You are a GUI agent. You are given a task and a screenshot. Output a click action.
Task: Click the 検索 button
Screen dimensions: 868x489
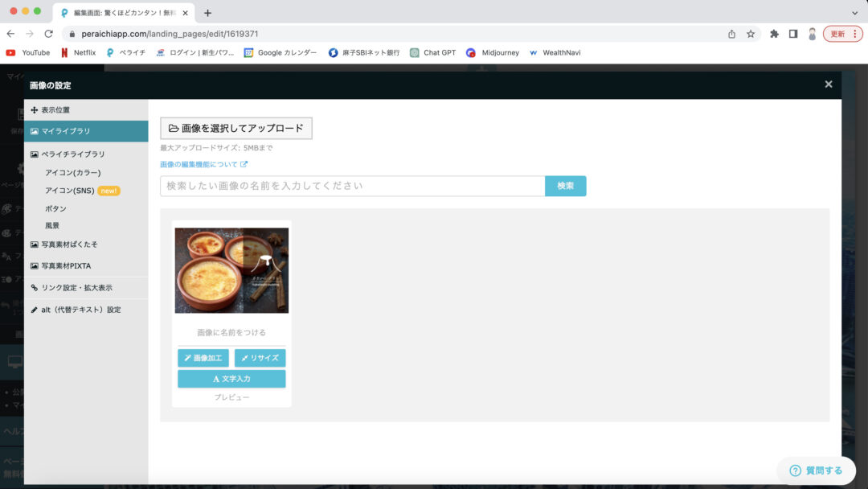pos(565,186)
